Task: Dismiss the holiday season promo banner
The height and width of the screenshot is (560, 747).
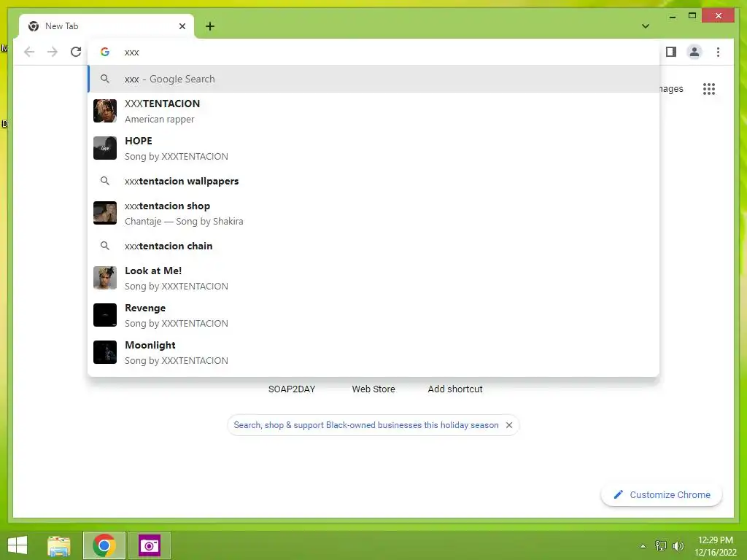Action: [508, 425]
